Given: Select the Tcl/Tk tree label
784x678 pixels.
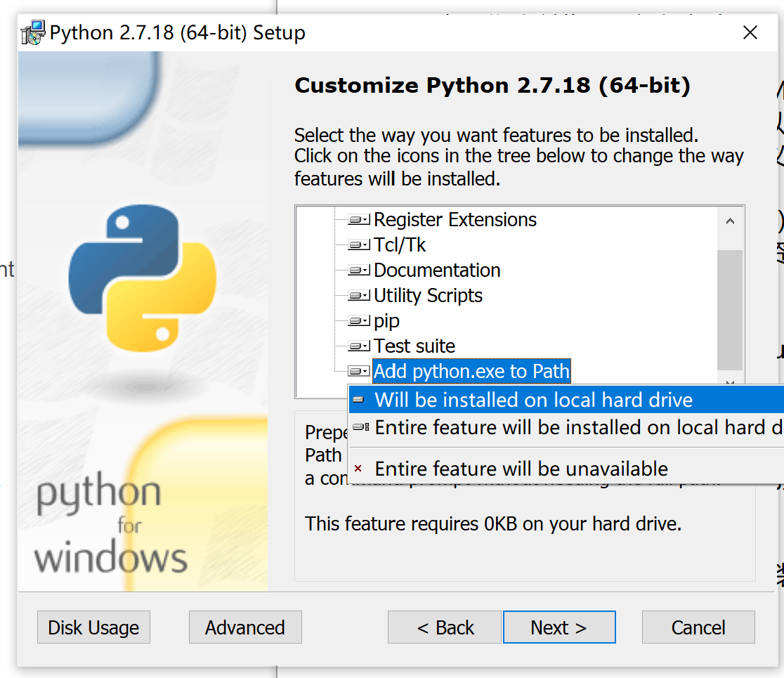Looking at the screenshot, I should tap(400, 245).
